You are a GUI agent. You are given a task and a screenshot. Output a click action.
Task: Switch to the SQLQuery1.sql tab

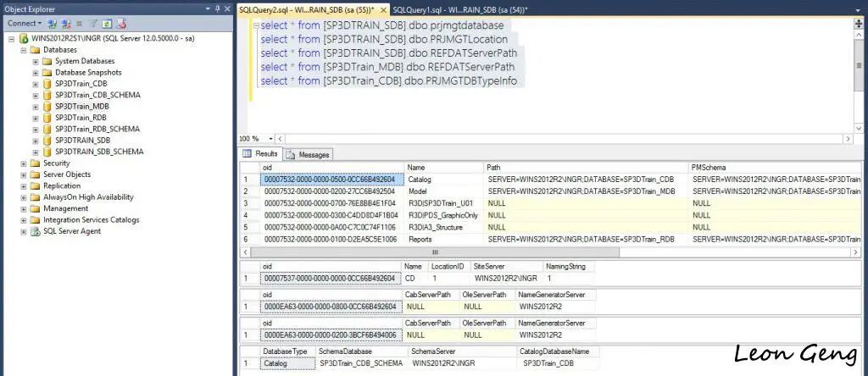pos(460,9)
